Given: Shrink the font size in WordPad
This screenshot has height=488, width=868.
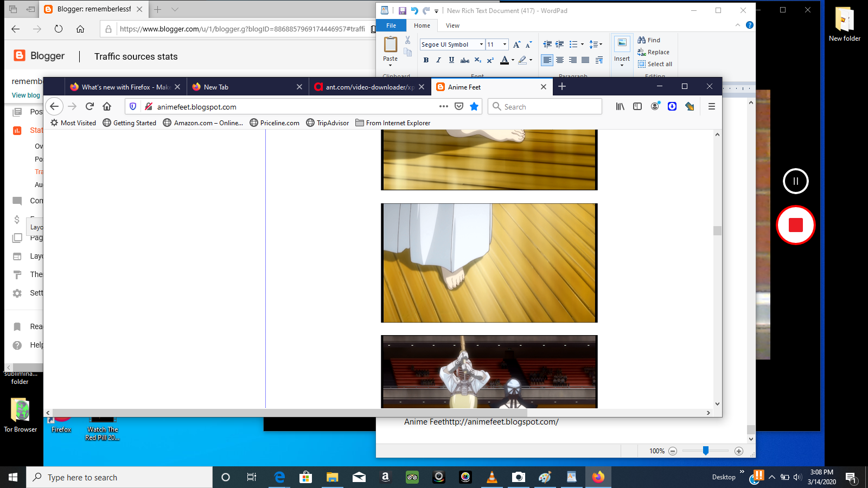Looking at the screenshot, I should (528, 44).
